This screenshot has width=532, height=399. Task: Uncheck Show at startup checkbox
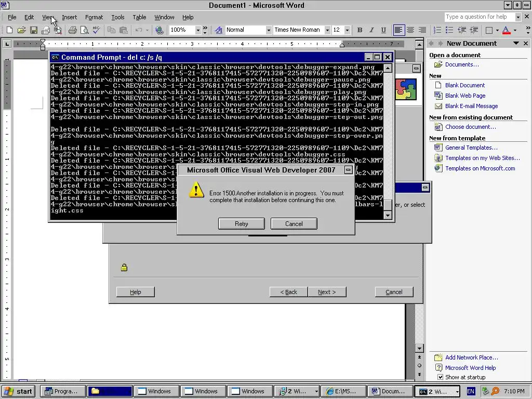coord(440,377)
